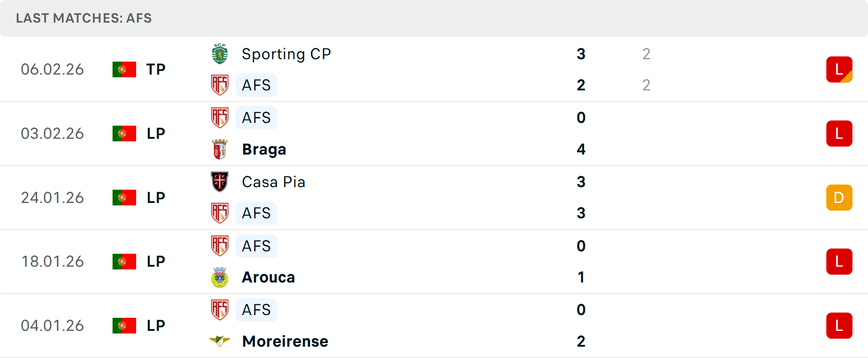Click the Moreirense club crest
868x358 pixels.
220,341
